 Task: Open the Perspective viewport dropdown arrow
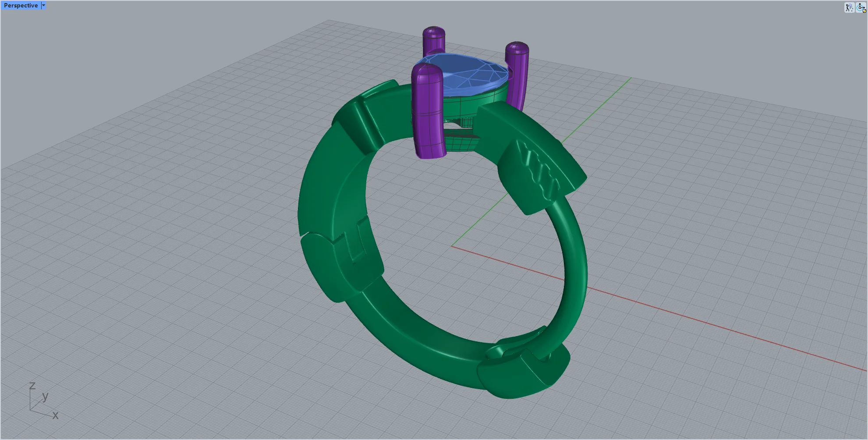coord(43,6)
